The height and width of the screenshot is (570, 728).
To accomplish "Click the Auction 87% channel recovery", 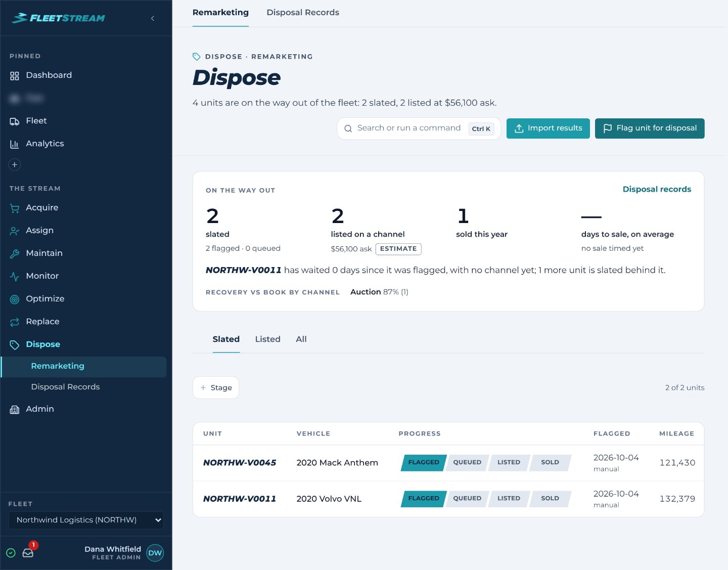I will tap(379, 292).
